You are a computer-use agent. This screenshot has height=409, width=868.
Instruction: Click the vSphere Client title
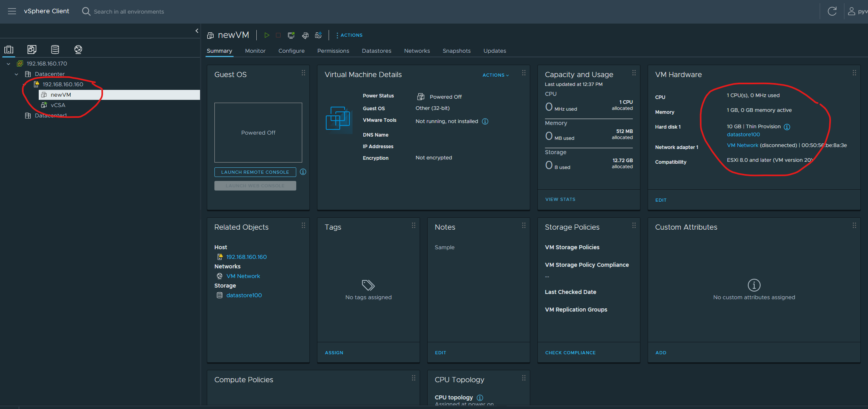point(46,11)
